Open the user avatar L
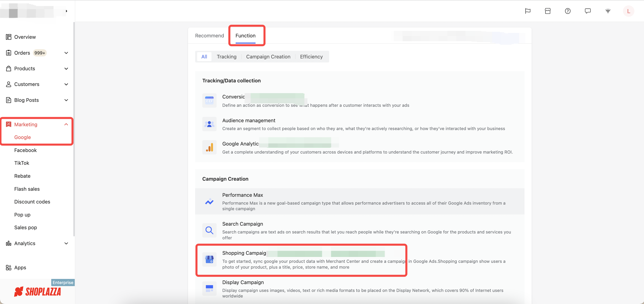The width and height of the screenshot is (644, 304). pyautogui.click(x=628, y=11)
